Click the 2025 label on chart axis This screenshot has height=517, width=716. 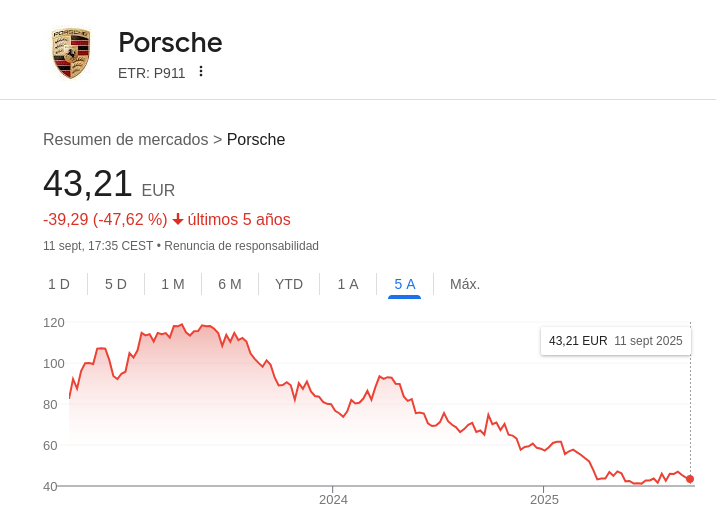tap(544, 499)
